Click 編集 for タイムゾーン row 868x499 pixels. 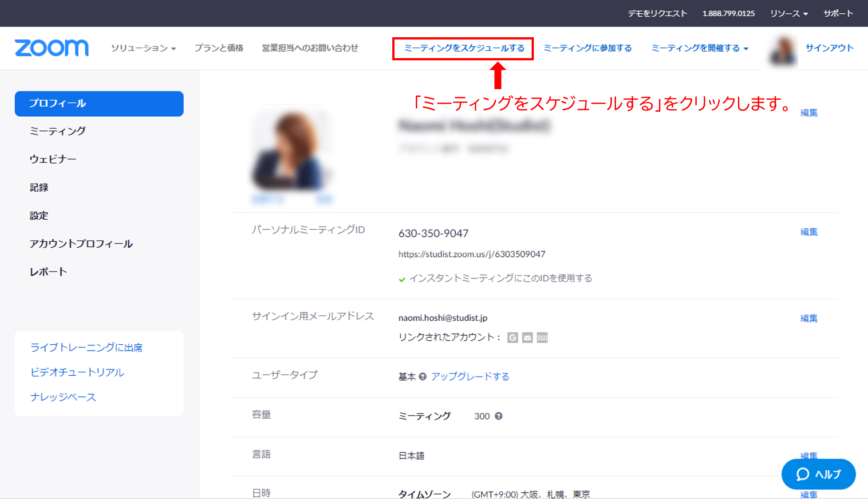pos(809,495)
